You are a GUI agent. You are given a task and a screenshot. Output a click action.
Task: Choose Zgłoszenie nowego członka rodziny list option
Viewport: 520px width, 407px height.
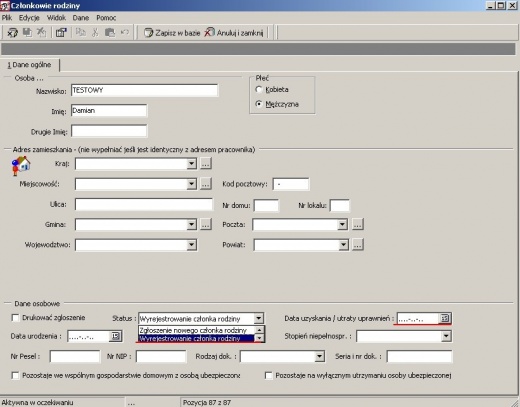[x=193, y=330]
